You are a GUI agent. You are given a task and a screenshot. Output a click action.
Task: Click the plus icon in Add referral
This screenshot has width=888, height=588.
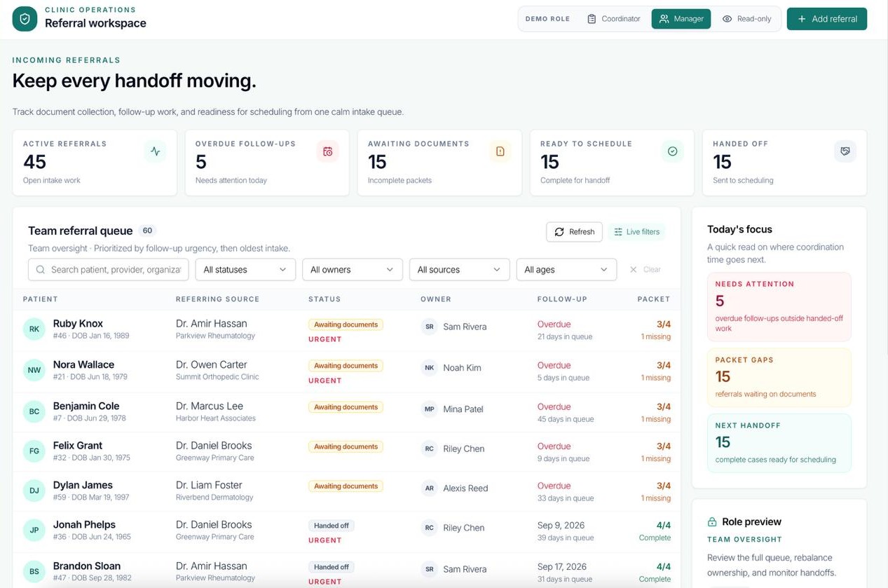(x=802, y=19)
